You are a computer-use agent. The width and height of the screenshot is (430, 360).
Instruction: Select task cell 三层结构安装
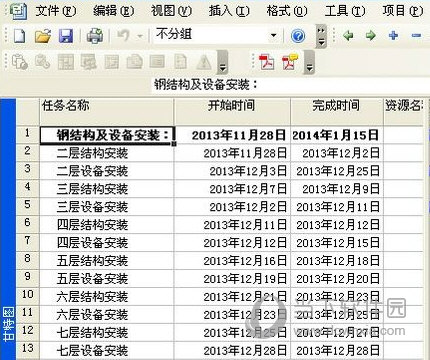107,189
